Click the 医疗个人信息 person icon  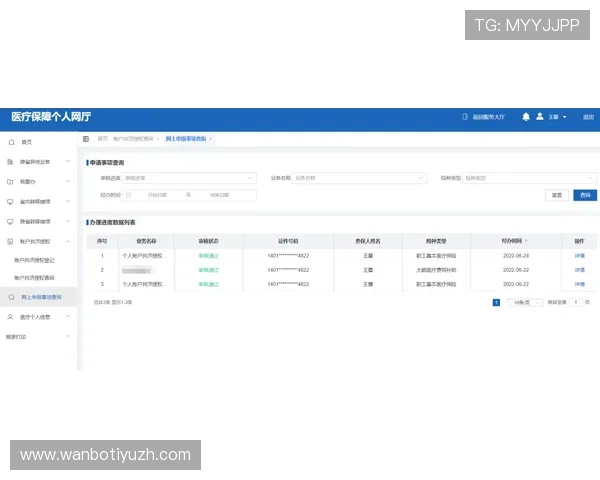point(11,317)
